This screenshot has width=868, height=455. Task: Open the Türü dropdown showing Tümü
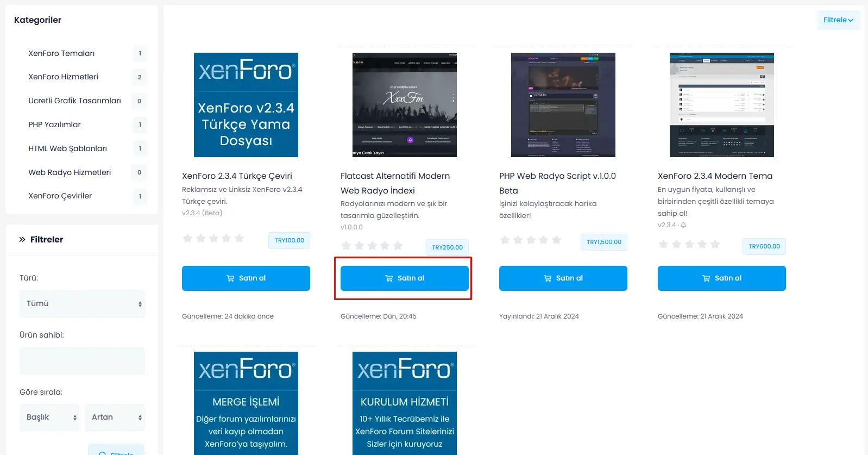point(82,304)
